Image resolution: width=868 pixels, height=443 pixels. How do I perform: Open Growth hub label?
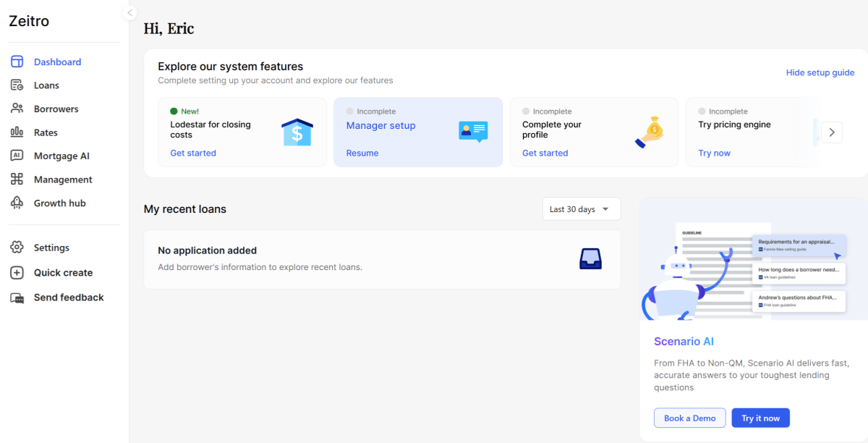click(x=59, y=203)
